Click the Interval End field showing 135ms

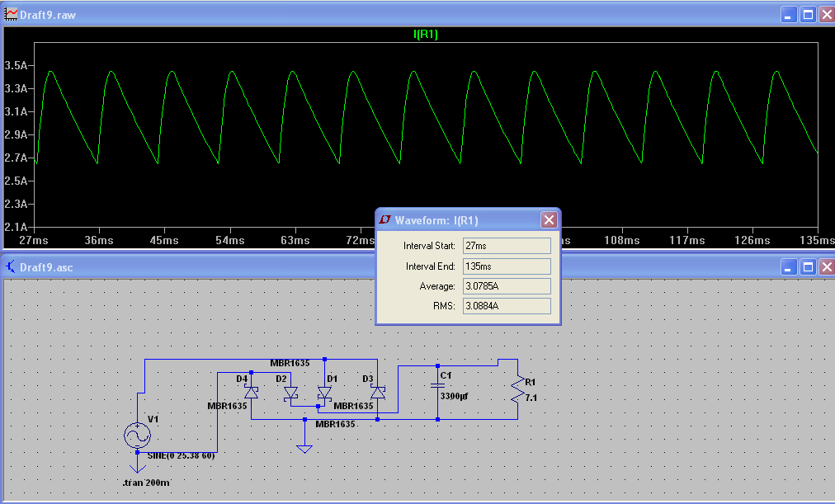coord(507,266)
